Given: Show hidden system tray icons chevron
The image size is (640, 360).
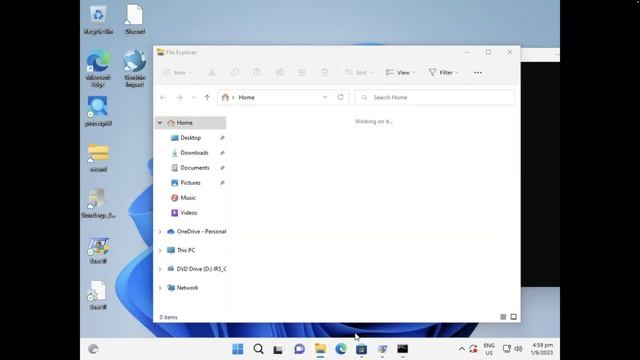Looking at the screenshot, I should click(x=462, y=349).
